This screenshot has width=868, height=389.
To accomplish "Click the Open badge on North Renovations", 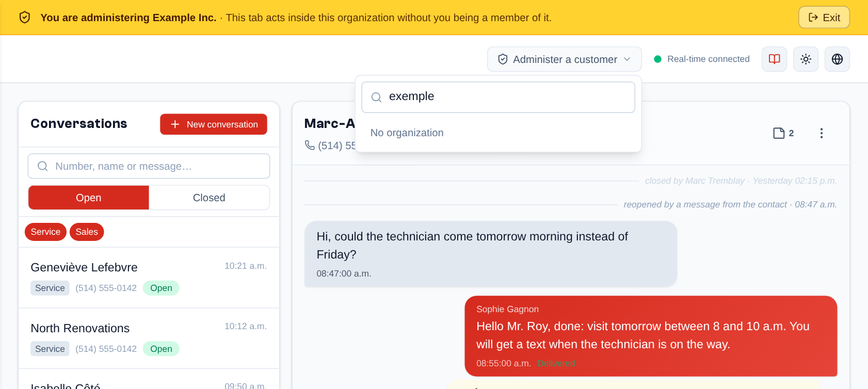I will (x=161, y=349).
